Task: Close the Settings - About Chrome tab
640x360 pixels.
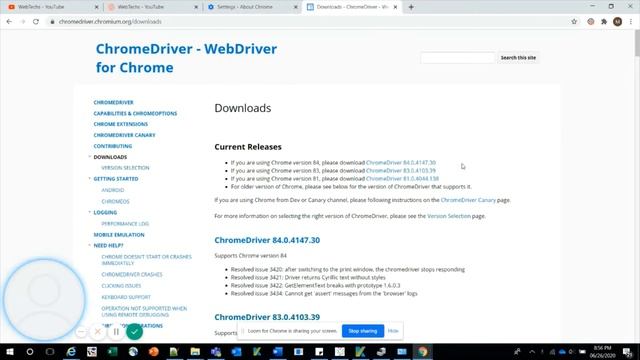Action: click(x=296, y=7)
